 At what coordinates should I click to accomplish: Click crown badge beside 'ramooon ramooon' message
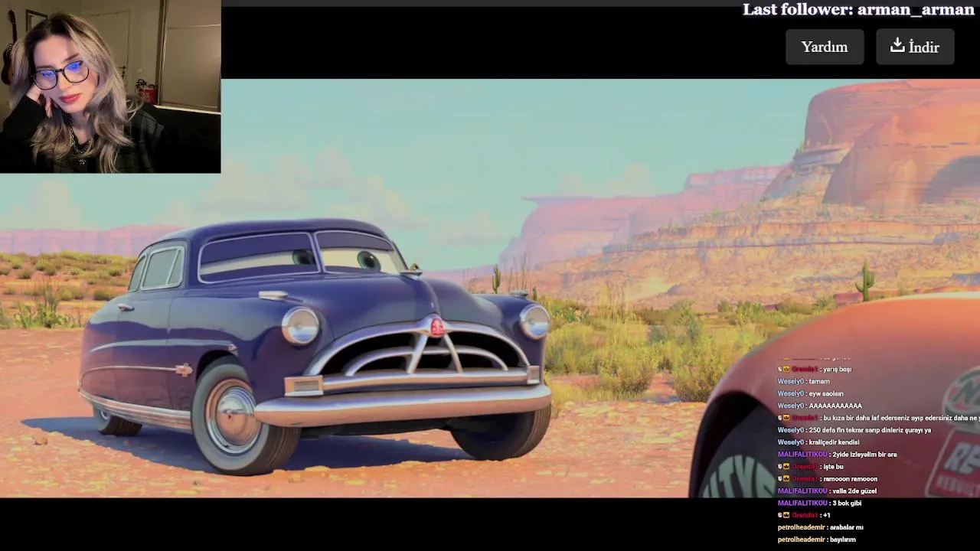click(x=786, y=479)
